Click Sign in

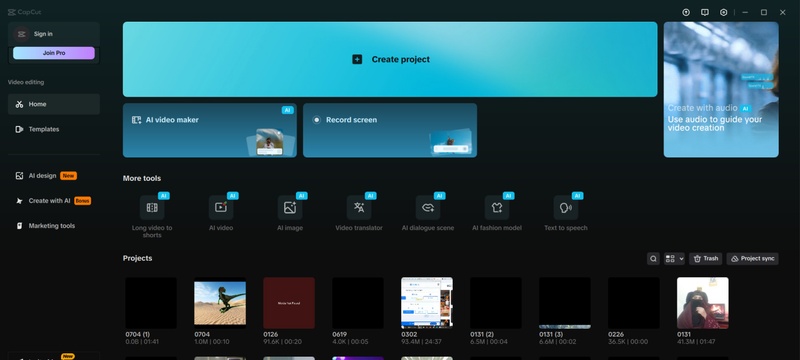(x=43, y=34)
